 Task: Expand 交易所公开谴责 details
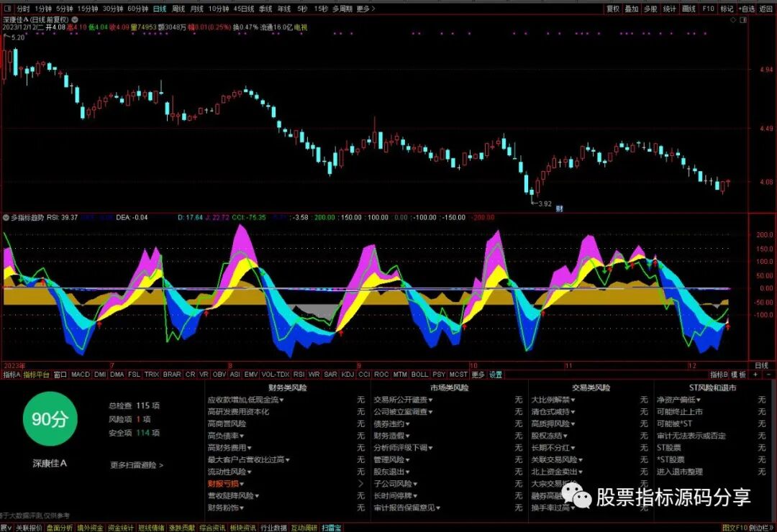(404, 400)
